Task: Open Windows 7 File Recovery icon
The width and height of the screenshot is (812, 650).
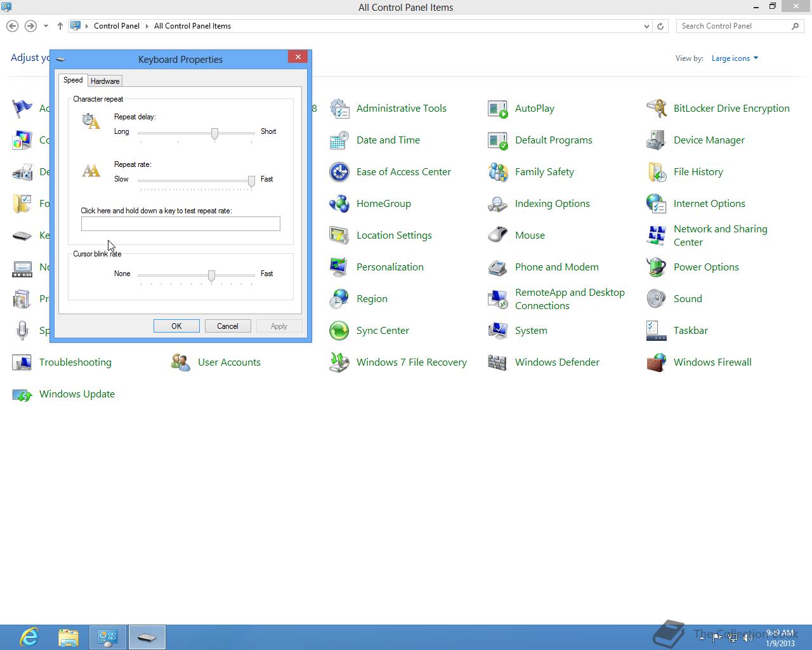Action: pyautogui.click(x=339, y=362)
